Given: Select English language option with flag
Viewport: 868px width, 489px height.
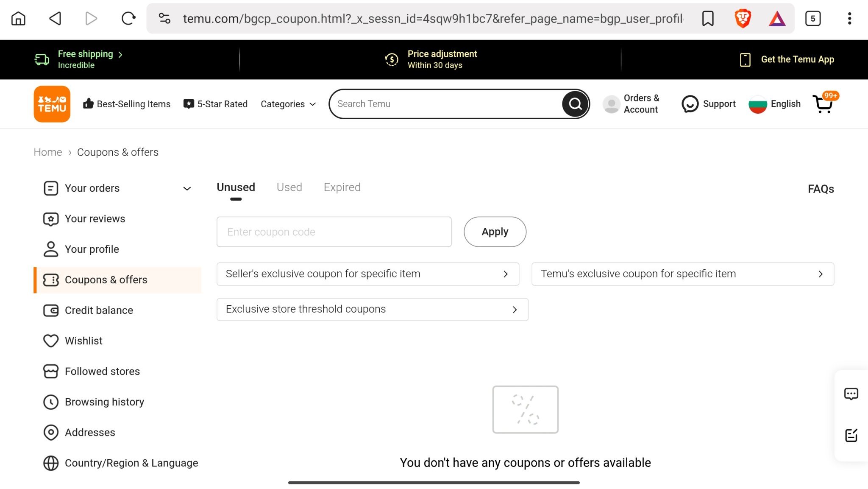Looking at the screenshot, I should tap(775, 104).
